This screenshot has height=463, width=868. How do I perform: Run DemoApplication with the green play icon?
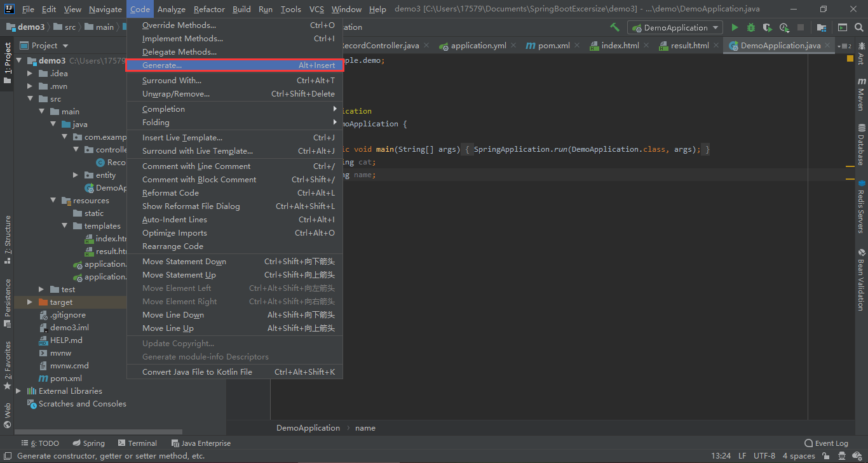pos(735,27)
